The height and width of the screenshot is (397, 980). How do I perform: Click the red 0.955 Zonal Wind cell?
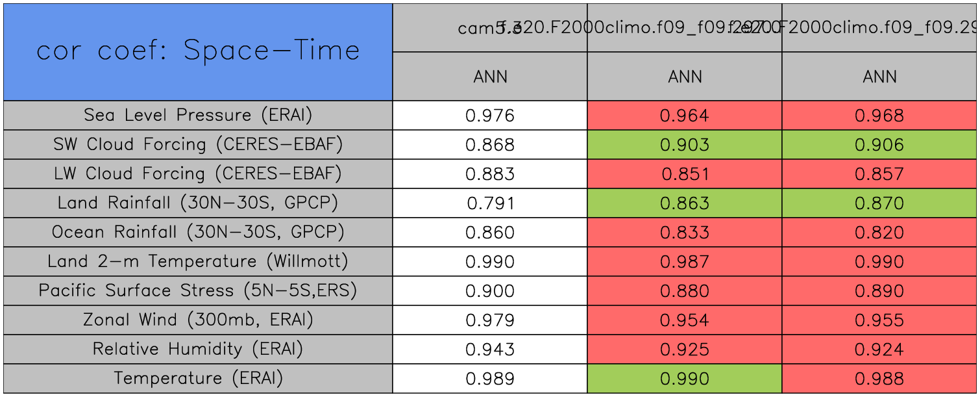coord(879,320)
